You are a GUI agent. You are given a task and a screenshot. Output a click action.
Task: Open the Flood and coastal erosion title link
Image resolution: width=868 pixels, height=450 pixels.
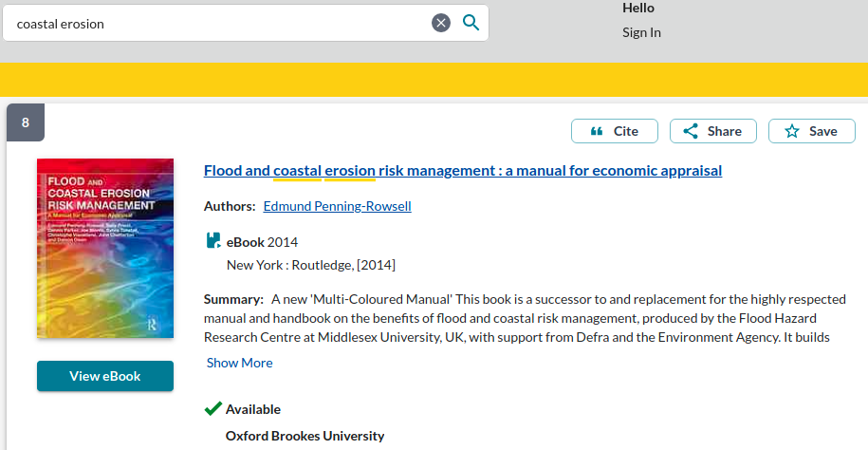(x=463, y=170)
